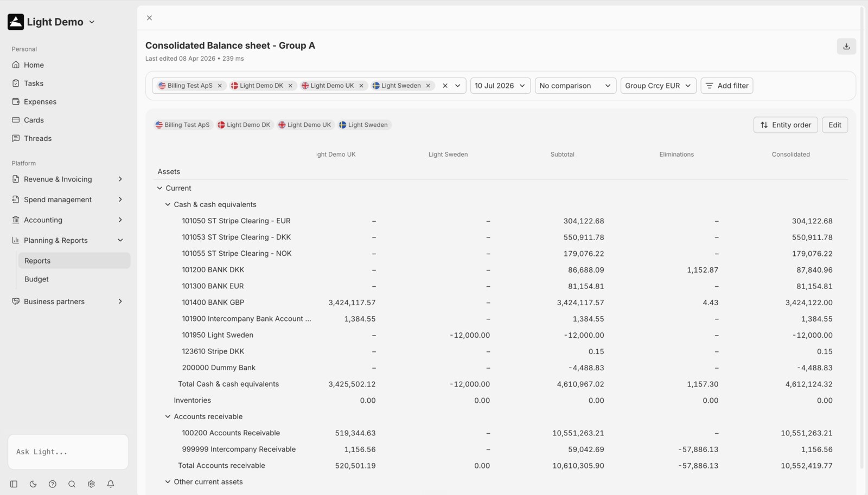Remove Light Demo UK entity filter chip

[361, 86]
